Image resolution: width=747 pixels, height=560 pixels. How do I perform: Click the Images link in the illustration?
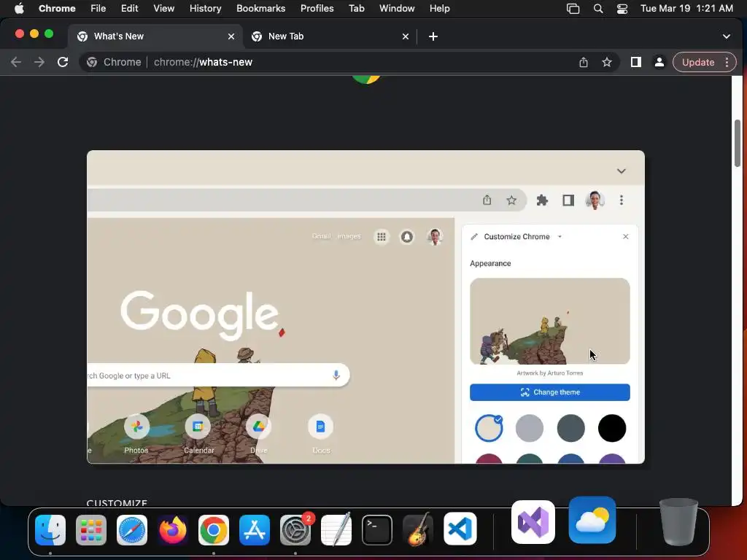349,236
